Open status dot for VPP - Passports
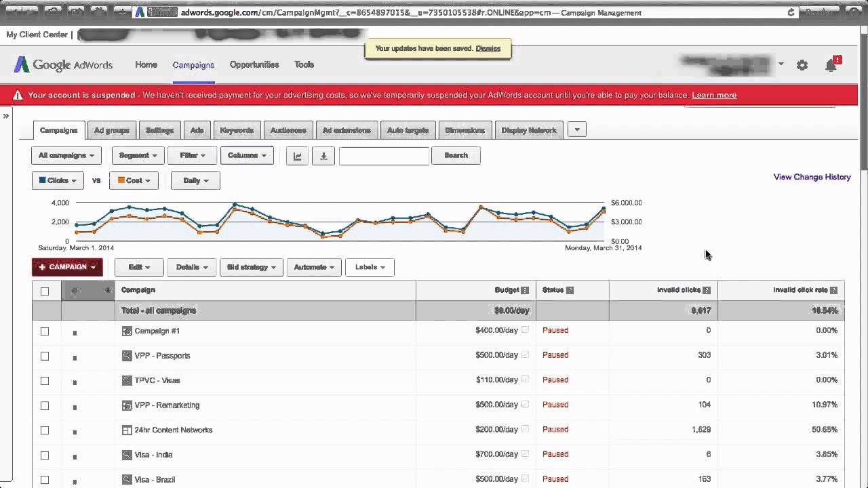The height and width of the screenshot is (488, 868). click(x=75, y=357)
